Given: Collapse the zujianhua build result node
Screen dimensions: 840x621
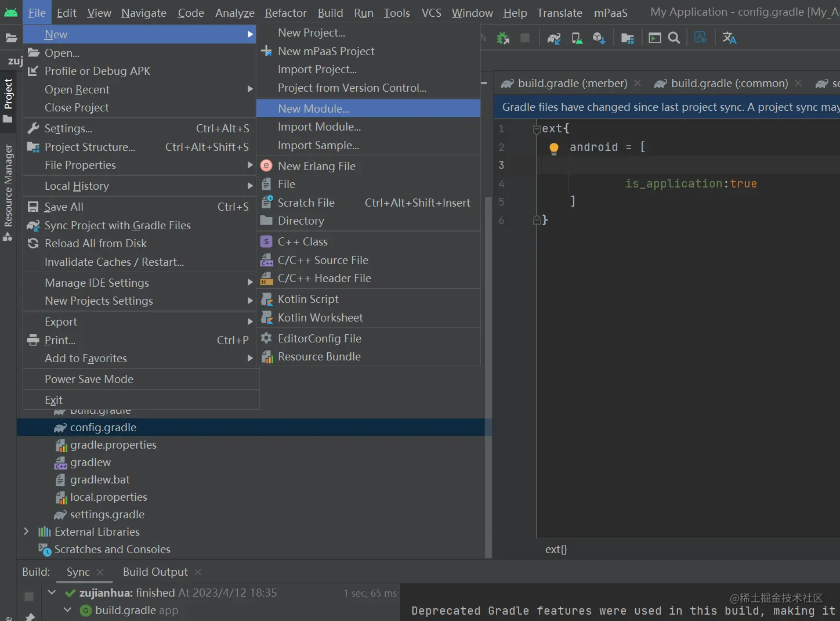Looking at the screenshot, I should point(52,593).
